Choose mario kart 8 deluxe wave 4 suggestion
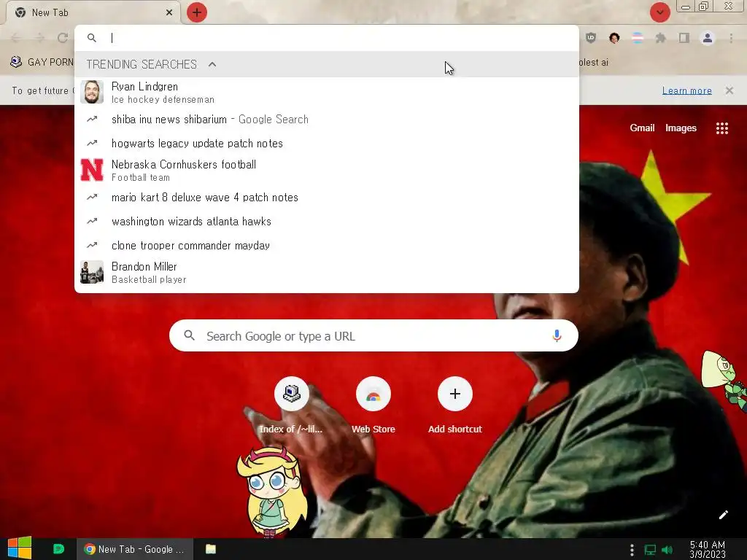 327,197
